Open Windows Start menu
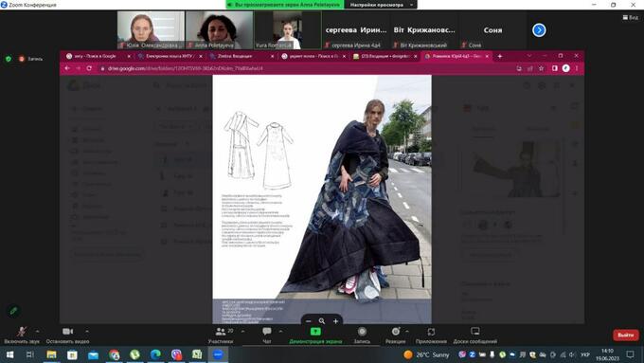This screenshot has height=363, width=644. (9, 354)
